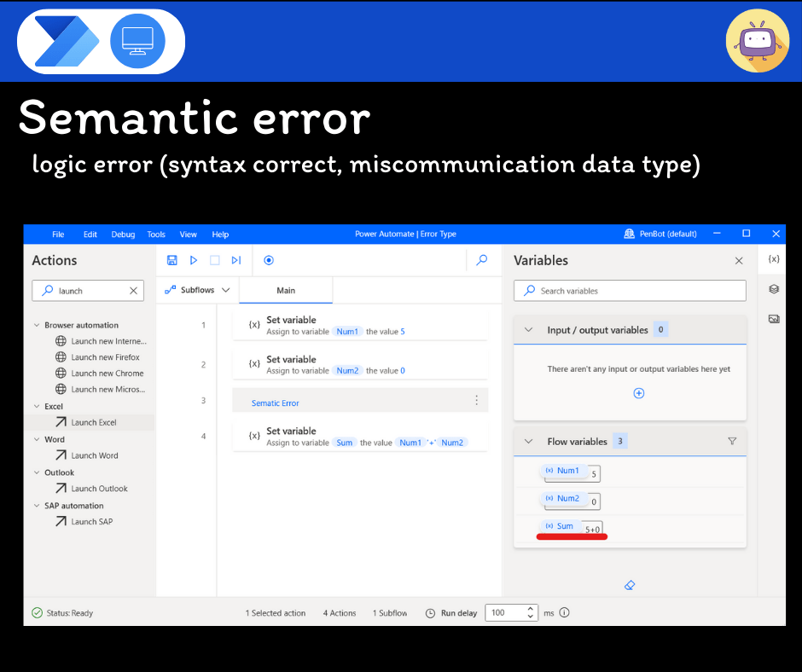
Task: Click the Stop flow icon
Action: point(215,260)
